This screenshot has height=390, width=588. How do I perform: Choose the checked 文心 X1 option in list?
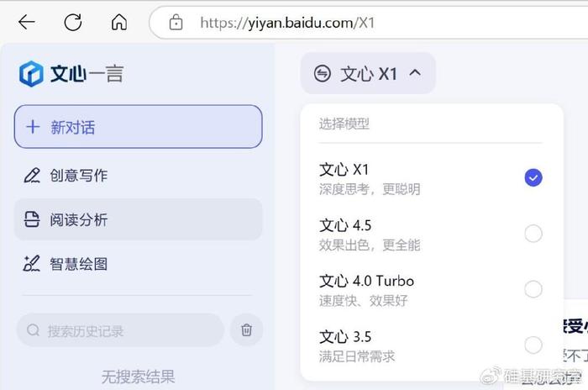pos(430,178)
